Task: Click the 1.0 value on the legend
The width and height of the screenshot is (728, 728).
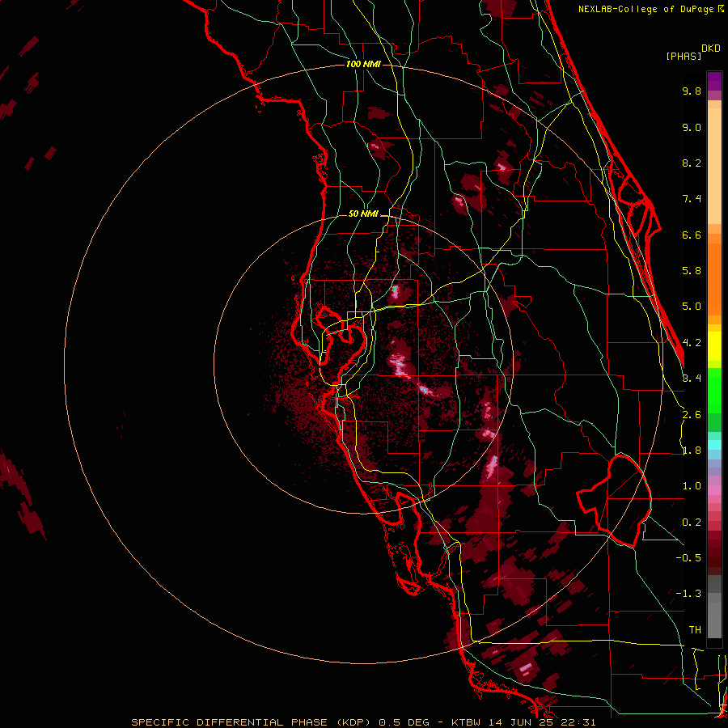Action: click(x=692, y=486)
